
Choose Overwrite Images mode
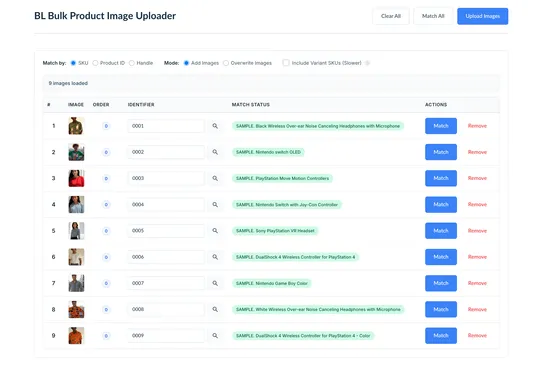(226, 63)
